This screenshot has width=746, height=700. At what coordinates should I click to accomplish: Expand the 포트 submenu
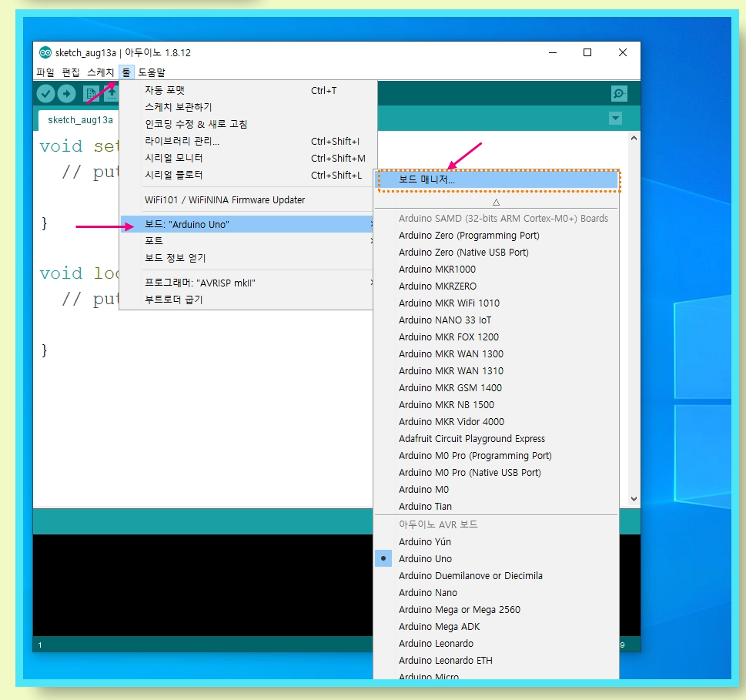[246, 241]
